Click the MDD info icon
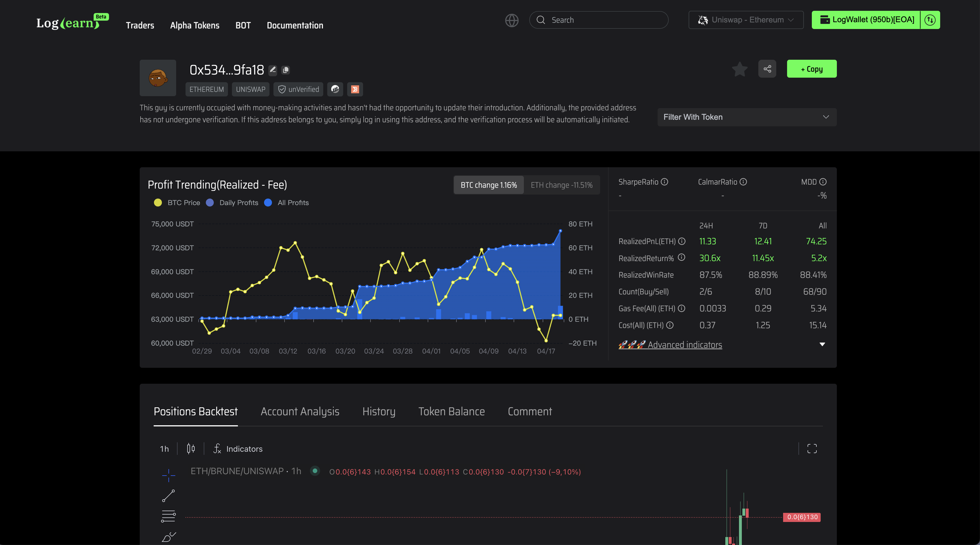 click(823, 182)
